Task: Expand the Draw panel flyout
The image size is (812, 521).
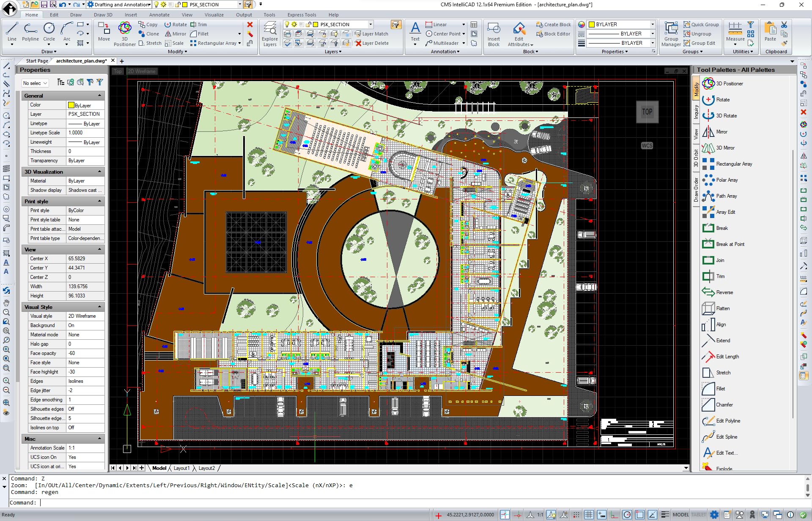Action: [x=49, y=52]
